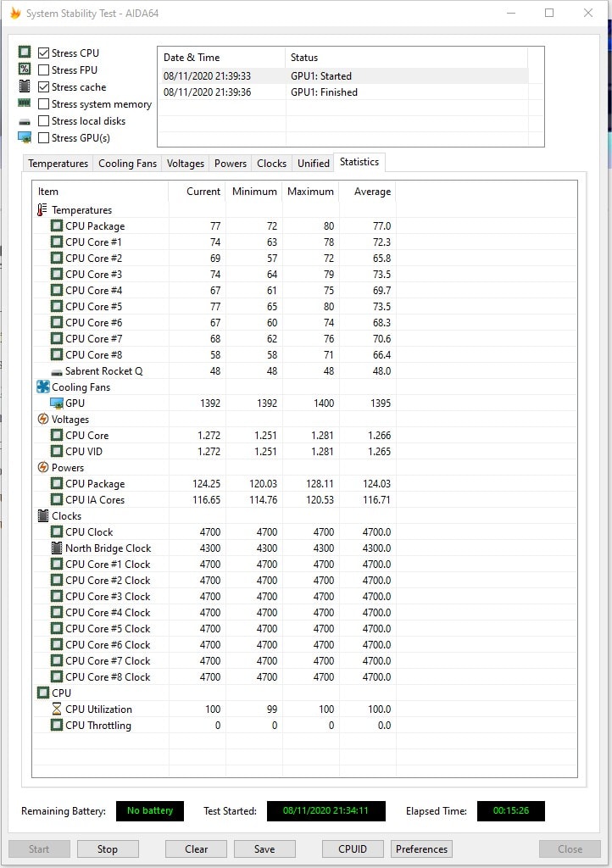This screenshot has width=612, height=868.
Task: Click the GPU fan monitor icon
Action: pyautogui.click(x=57, y=403)
